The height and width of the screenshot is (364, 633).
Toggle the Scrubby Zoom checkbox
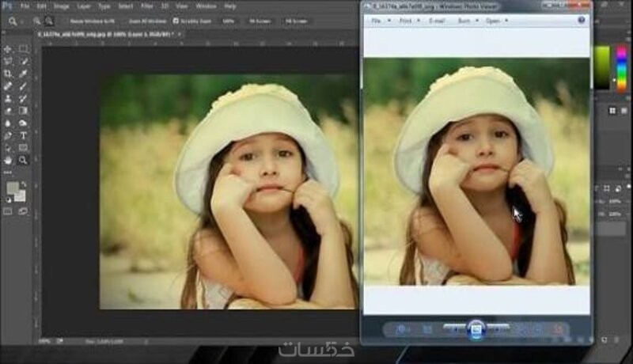click(176, 21)
